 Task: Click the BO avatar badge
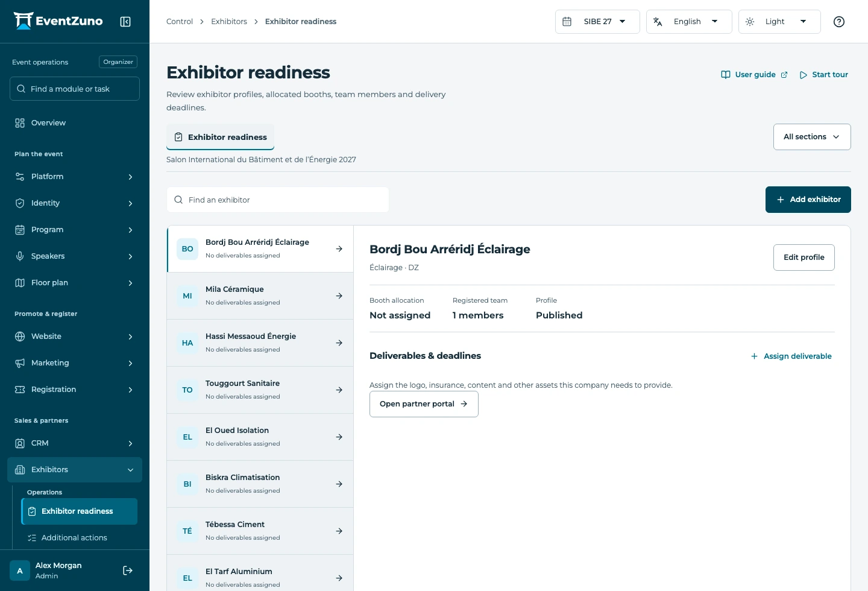187,249
